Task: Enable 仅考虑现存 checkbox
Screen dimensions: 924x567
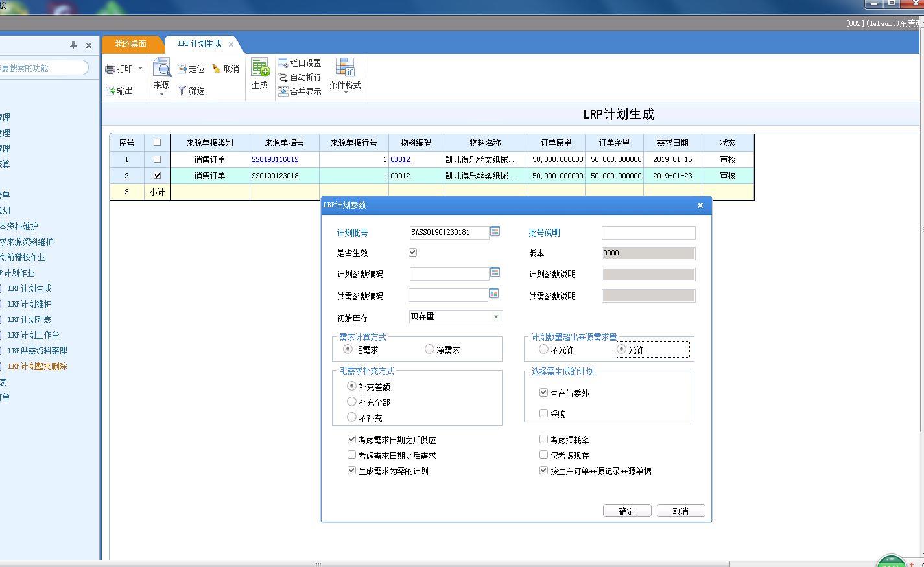Action: coord(543,454)
